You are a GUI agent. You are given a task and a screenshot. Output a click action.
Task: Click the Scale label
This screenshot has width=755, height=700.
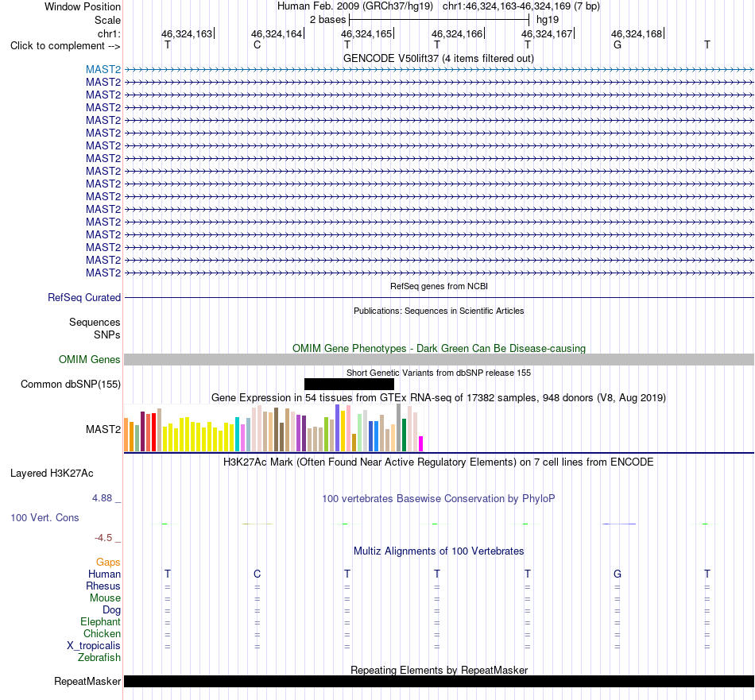[x=107, y=20]
